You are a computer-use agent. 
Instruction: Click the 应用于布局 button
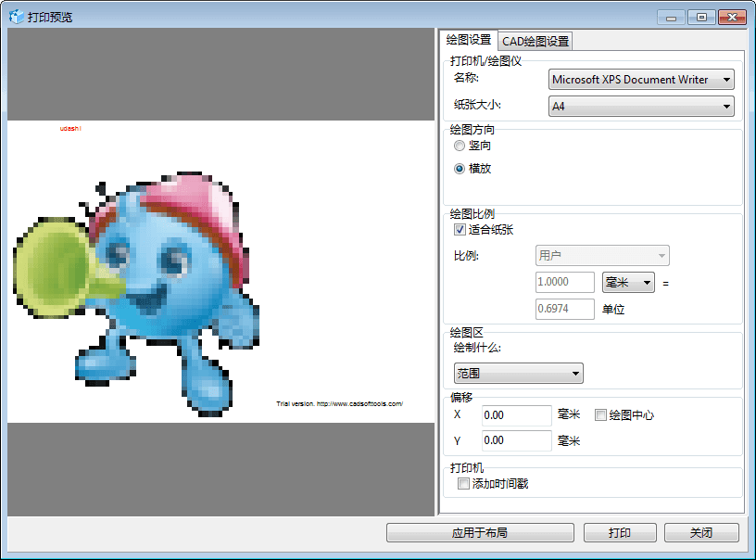coord(479,533)
